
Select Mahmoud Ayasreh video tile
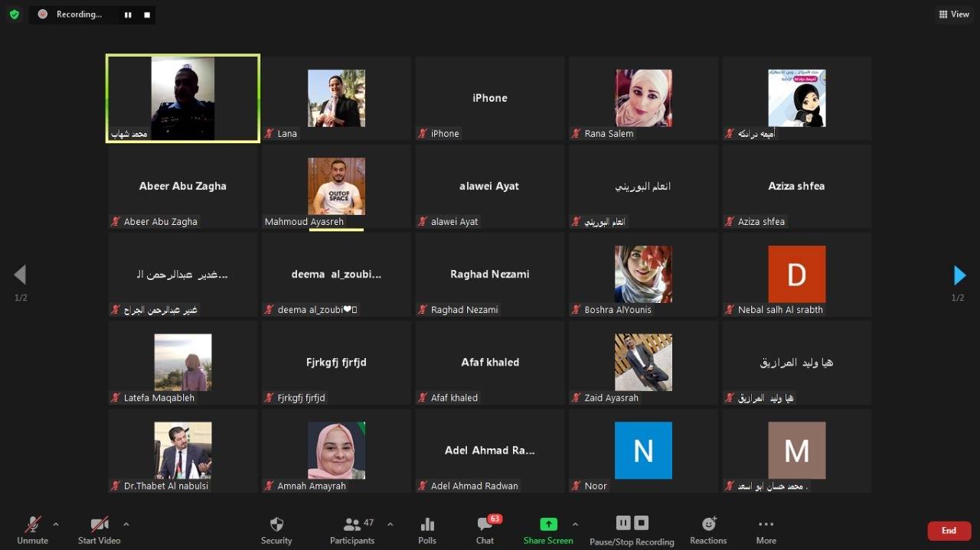[x=336, y=187]
